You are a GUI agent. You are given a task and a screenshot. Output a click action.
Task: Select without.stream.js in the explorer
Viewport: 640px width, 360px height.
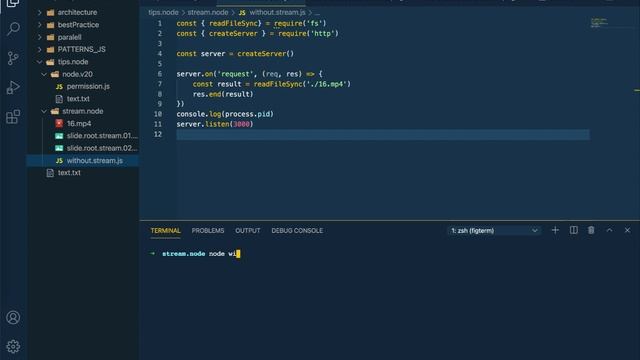[95, 160]
